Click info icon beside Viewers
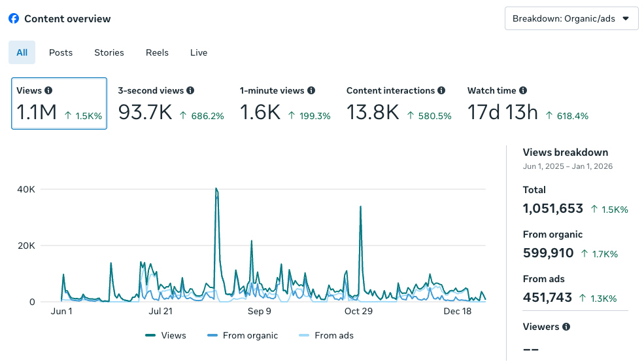Viewport: 644px width, 364px height. [x=566, y=327]
